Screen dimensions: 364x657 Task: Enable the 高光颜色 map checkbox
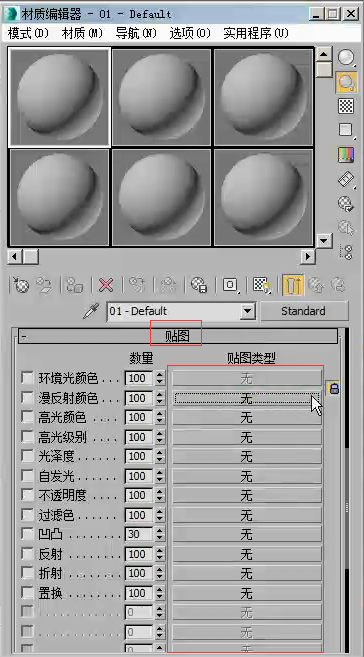point(27,417)
